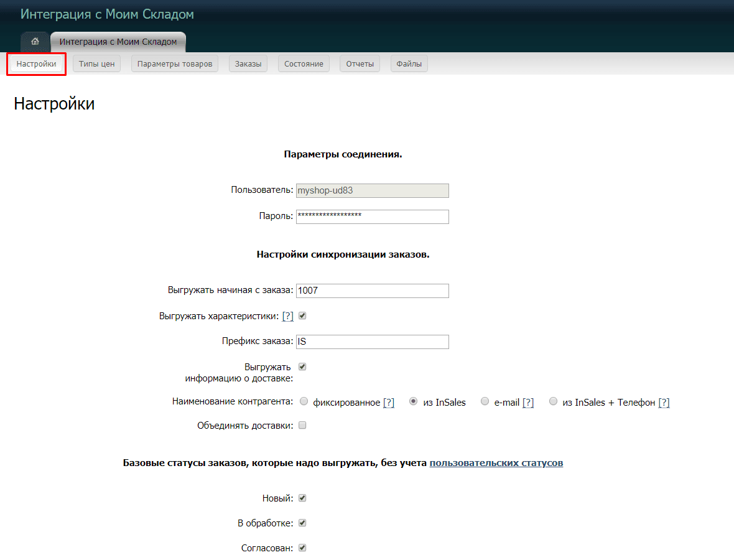Toggle the Выгружать характеристики checkbox
Image resolution: width=734 pixels, height=560 pixels.
tap(302, 315)
